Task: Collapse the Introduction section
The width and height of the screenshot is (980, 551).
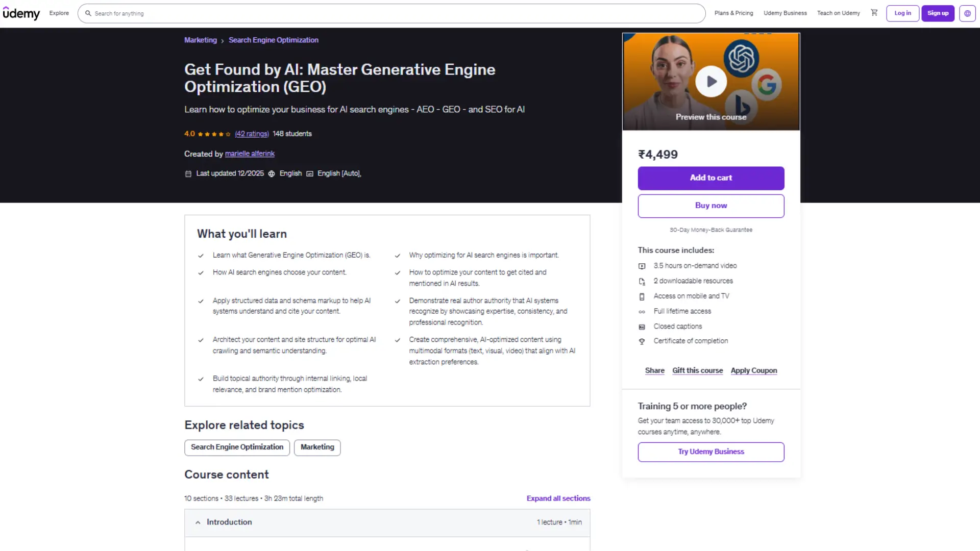Action: pyautogui.click(x=198, y=522)
